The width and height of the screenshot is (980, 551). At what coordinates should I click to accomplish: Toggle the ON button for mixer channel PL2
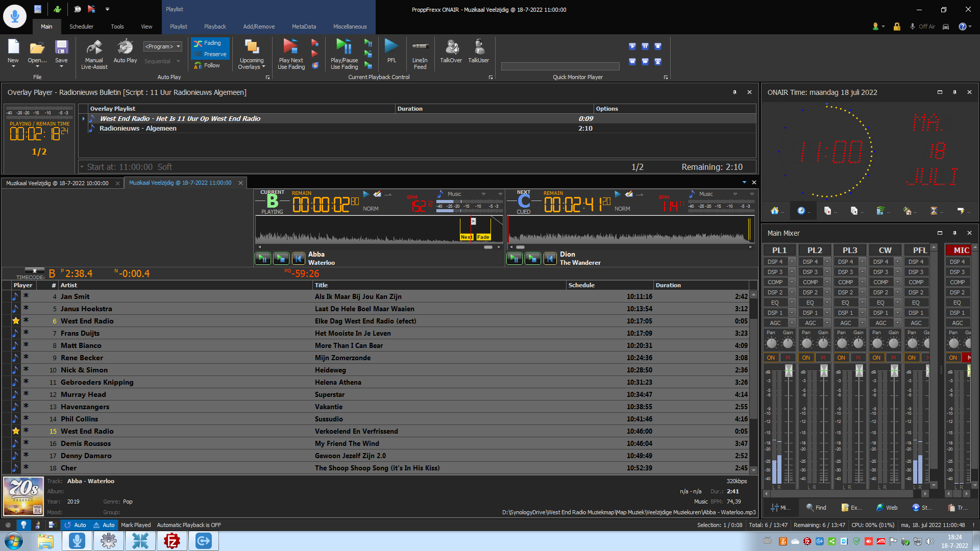pyautogui.click(x=806, y=358)
